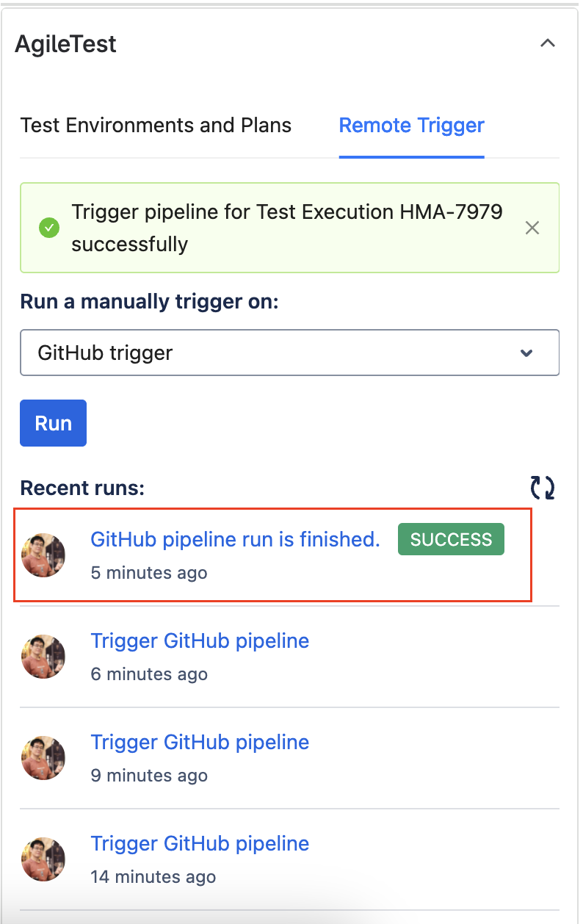Open "GitHub pipeline run is finished." link
The height and width of the screenshot is (924, 583).
coord(235,540)
